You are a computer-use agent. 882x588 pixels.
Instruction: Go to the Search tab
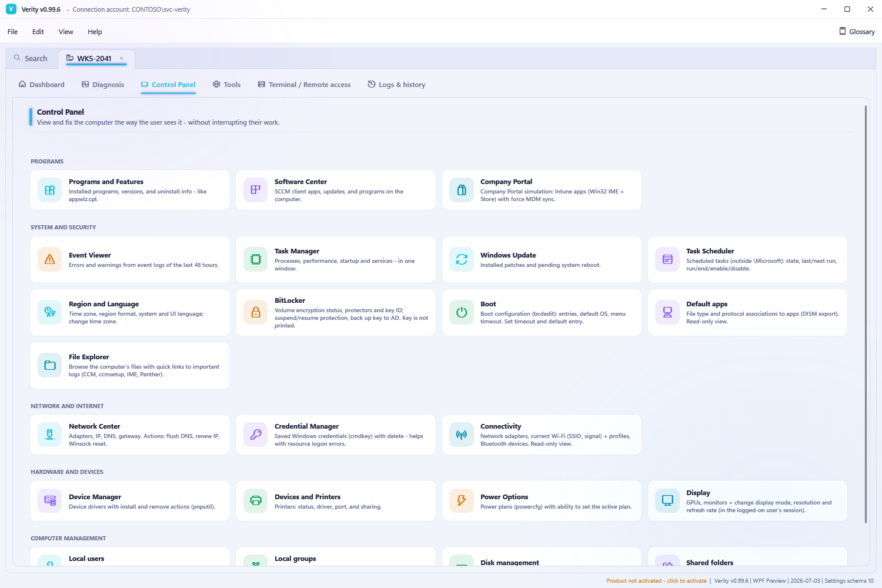pyautogui.click(x=31, y=58)
